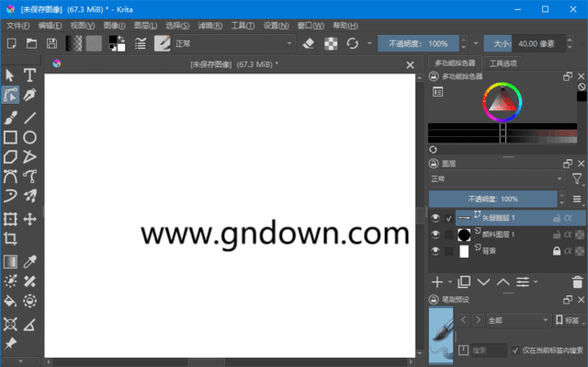Open the Layer menu
Screen dimensions: 588x367
click(145, 26)
